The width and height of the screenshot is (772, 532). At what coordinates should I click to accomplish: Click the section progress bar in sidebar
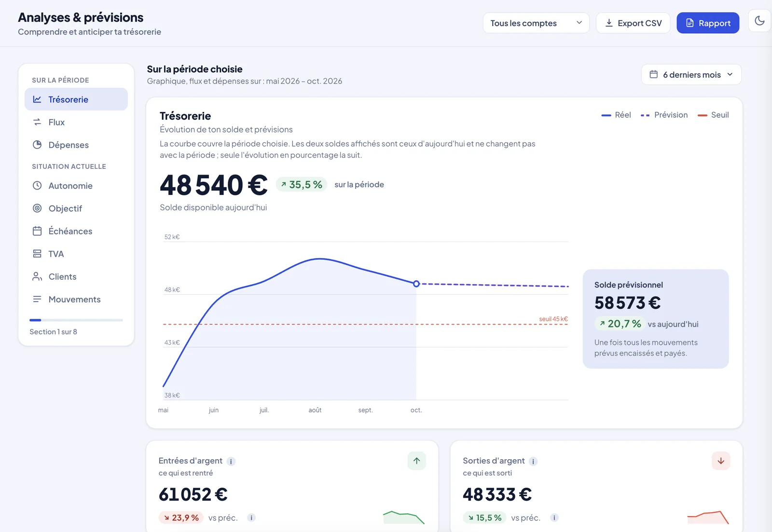(76, 320)
